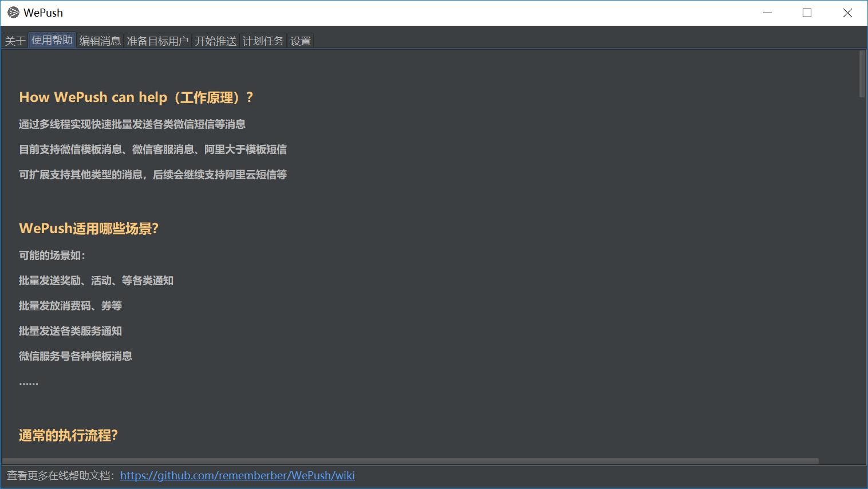The width and height of the screenshot is (868, 489).
Task: Click the line '微信服务号各种模板消息'
Action: (76, 356)
